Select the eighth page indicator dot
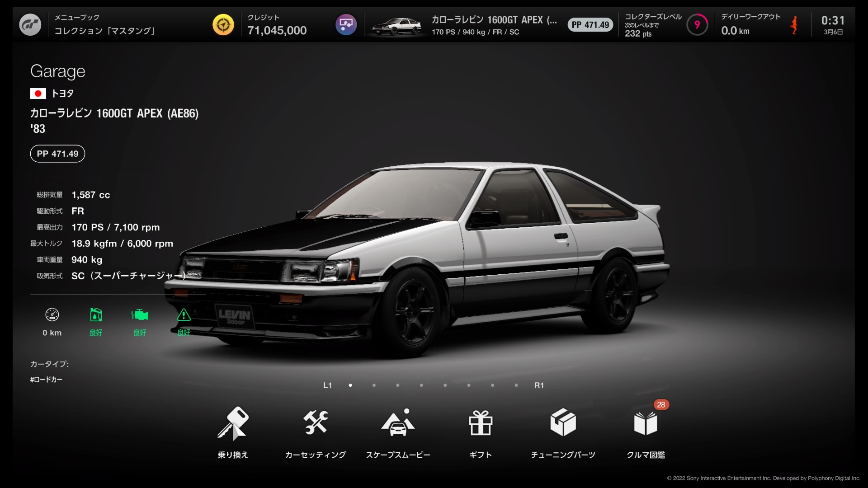Image resolution: width=868 pixels, height=488 pixels. tap(516, 385)
